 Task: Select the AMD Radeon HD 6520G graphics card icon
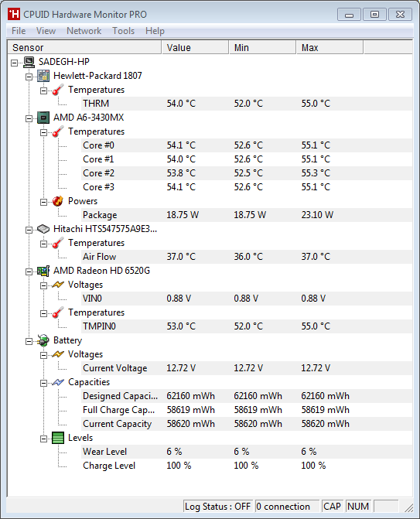pyautogui.click(x=43, y=271)
